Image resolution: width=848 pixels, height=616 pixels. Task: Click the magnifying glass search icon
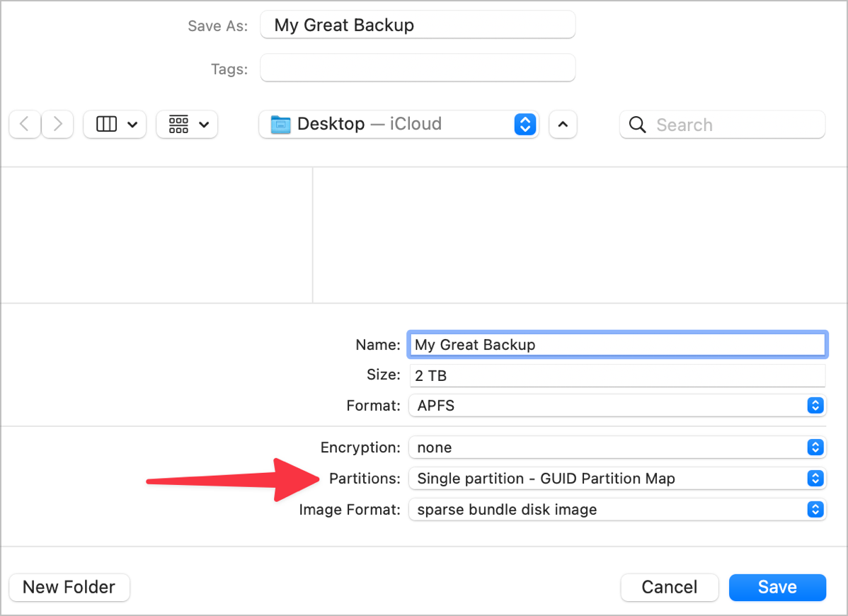pyautogui.click(x=637, y=125)
